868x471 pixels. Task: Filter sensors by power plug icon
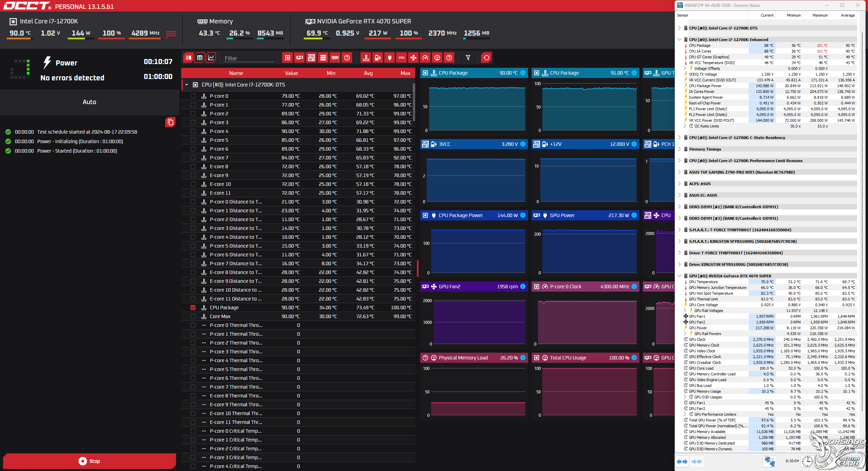pos(390,58)
